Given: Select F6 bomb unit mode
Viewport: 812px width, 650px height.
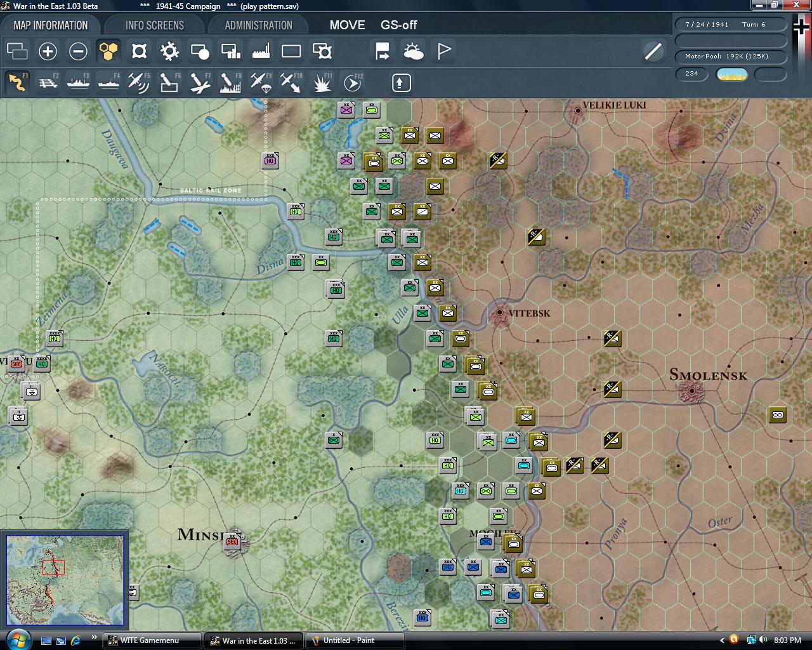Looking at the screenshot, I should coord(169,83).
